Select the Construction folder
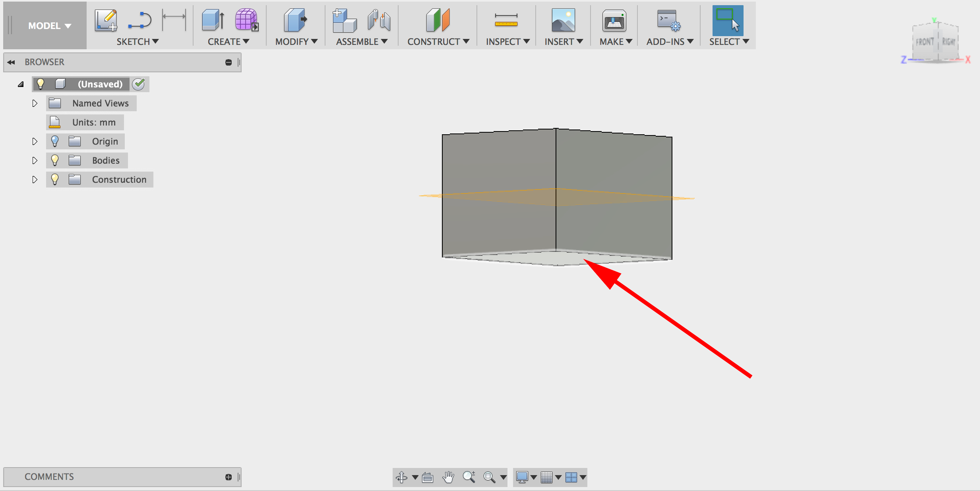980x491 pixels. point(100,180)
